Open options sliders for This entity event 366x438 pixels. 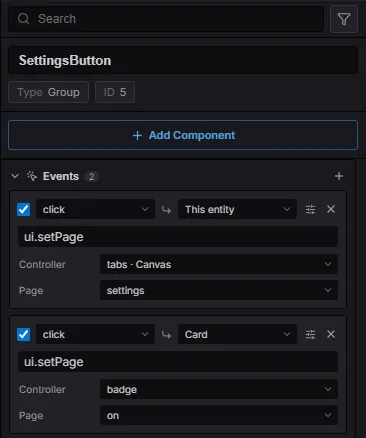[310, 209]
